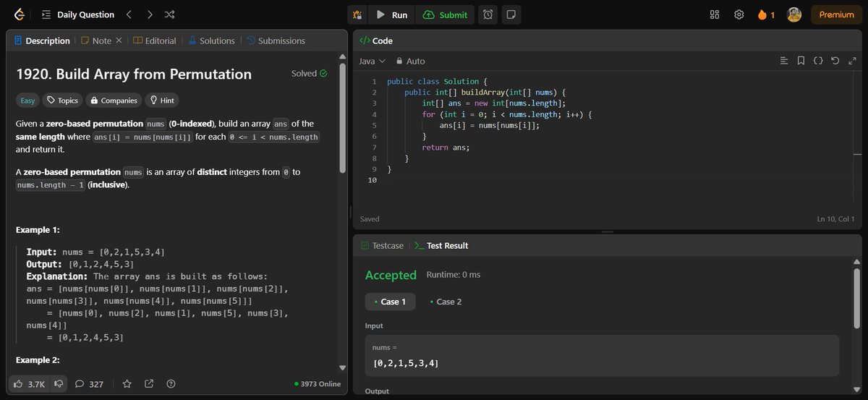Star the problem as favorite
Viewport: 868px width, 400px height.
[127, 384]
